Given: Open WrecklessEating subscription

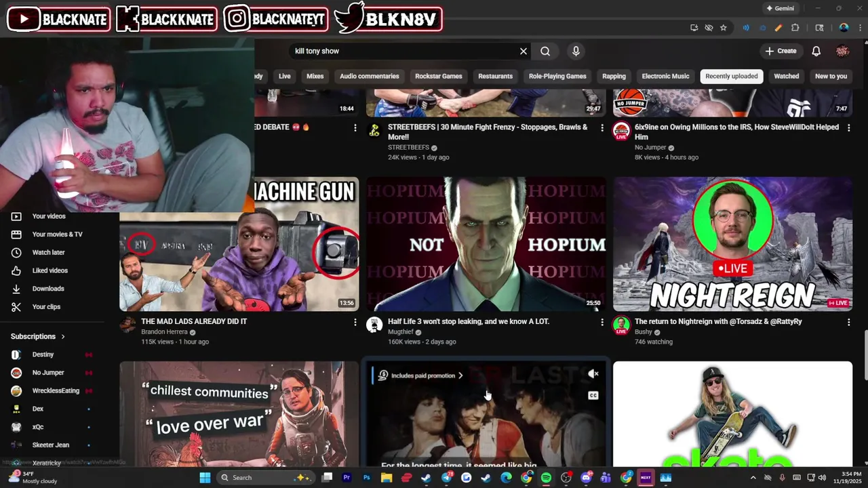Looking at the screenshot, I should click(56, 390).
